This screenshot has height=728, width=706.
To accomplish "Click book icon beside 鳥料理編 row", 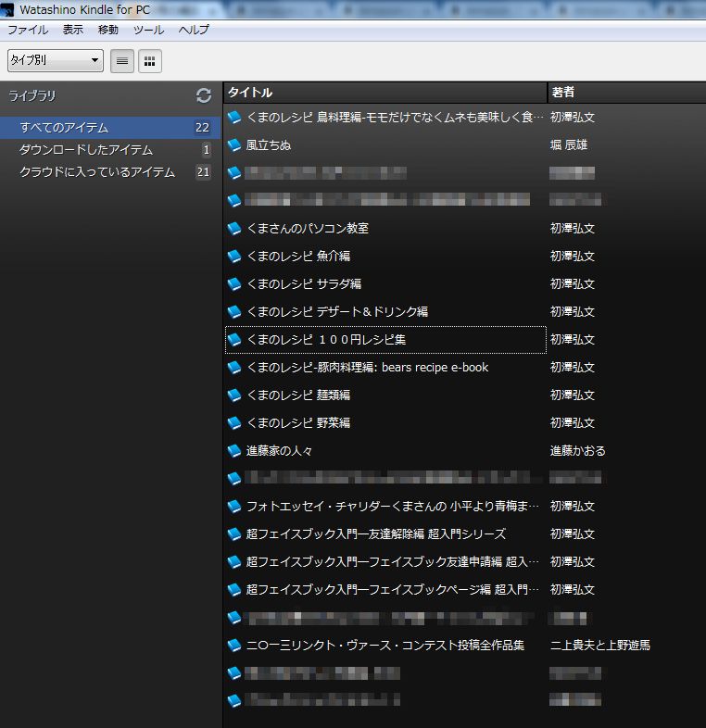I will (x=234, y=118).
